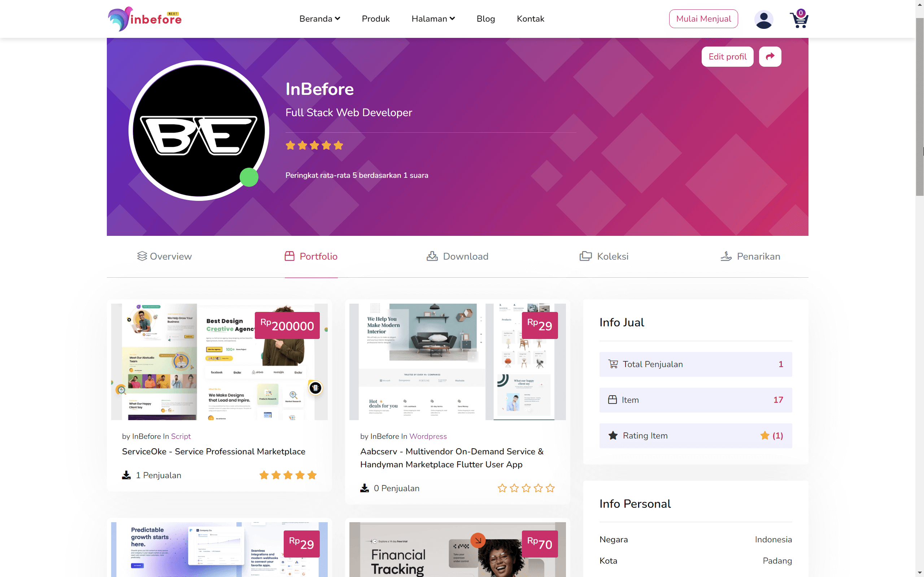Click the download icon beside 1 Penjualan
924x577 pixels.
tap(126, 475)
